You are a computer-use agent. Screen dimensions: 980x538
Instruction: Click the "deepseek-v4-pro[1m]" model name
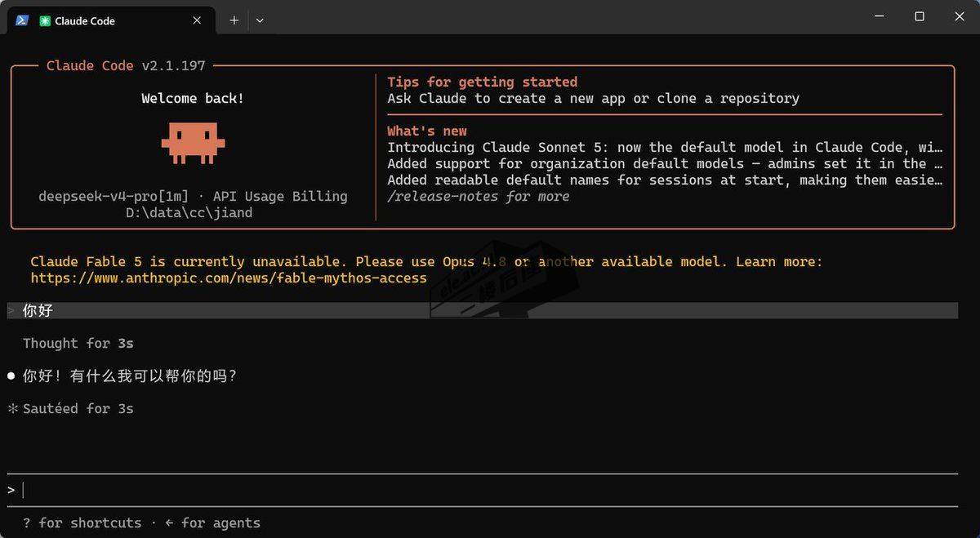tap(114, 196)
